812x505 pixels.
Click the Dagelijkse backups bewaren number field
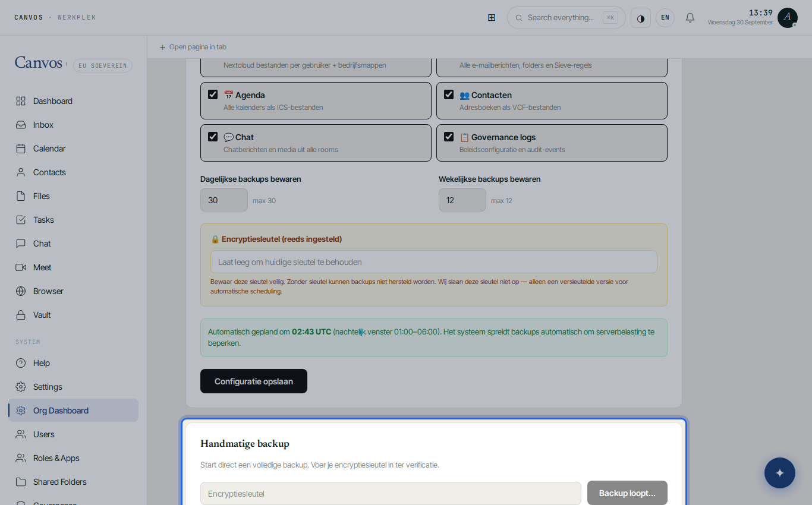(224, 200)
